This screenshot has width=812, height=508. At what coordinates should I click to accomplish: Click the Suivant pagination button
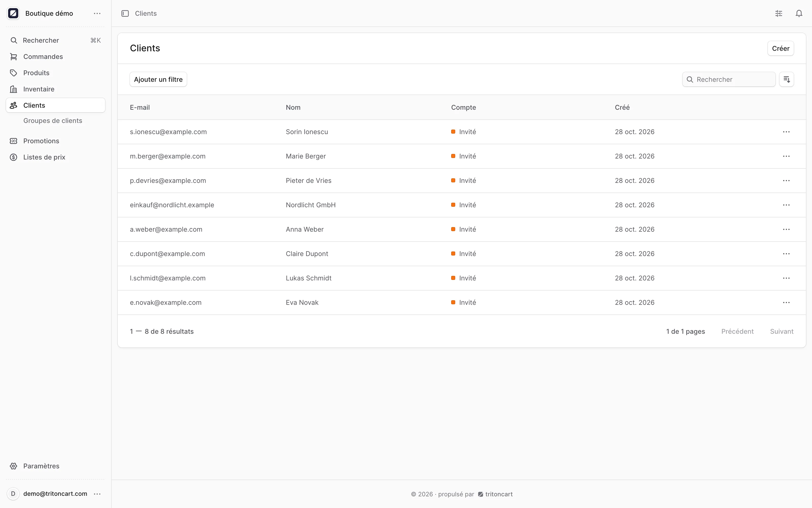(x=782, y=331)
